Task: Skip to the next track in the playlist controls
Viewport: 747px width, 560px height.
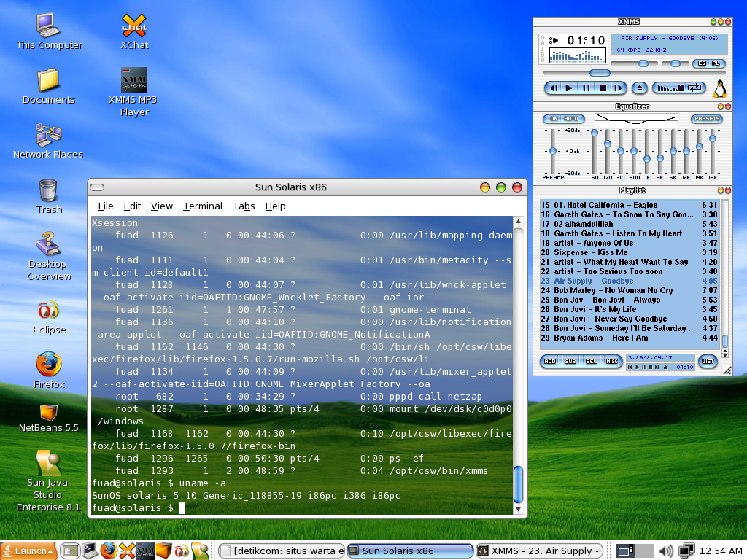Action: tap(619, 87)
